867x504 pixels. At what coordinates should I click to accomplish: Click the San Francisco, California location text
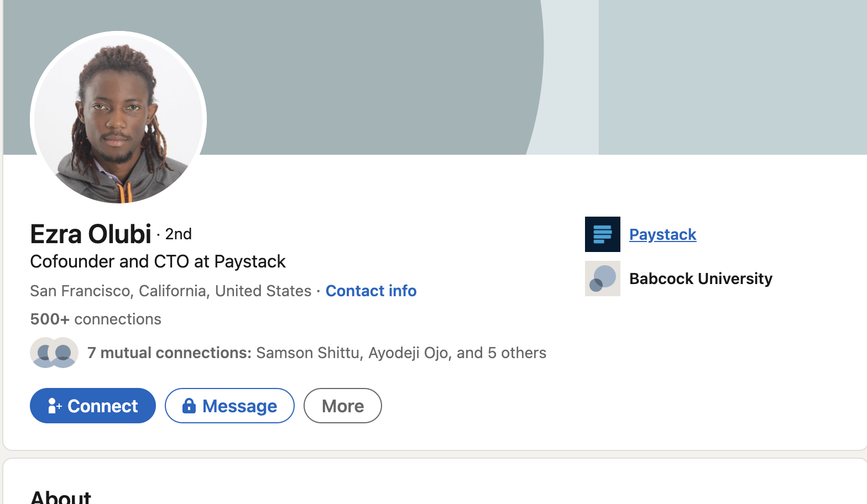(171, 291)
